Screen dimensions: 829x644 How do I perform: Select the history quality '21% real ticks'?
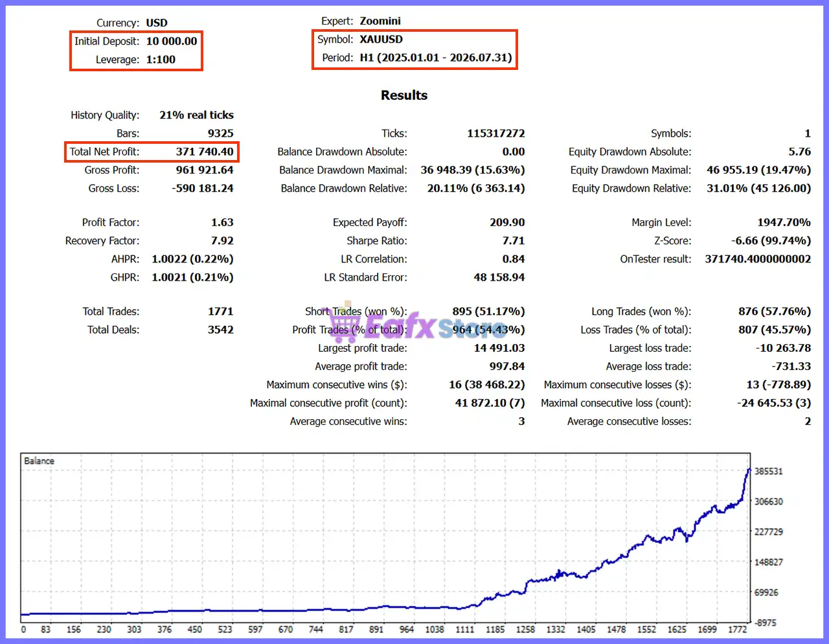tap(197, 115)
